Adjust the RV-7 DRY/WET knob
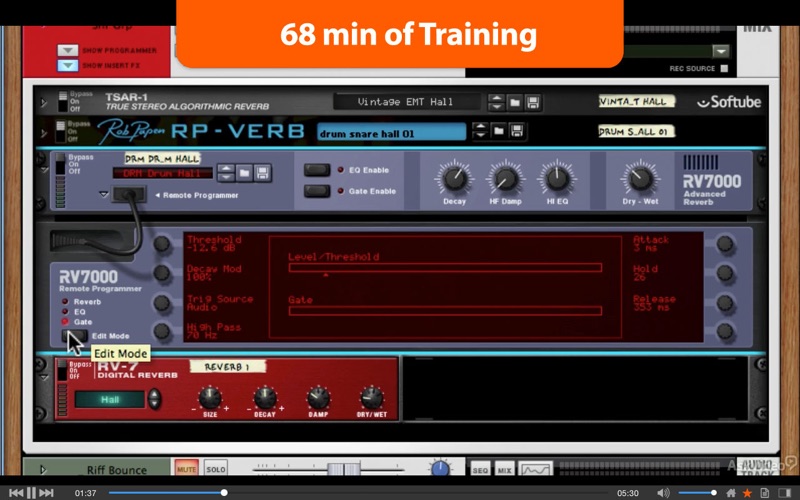This screenshot has height=500, width=800. pyautogui.click(x=371, y=397)
